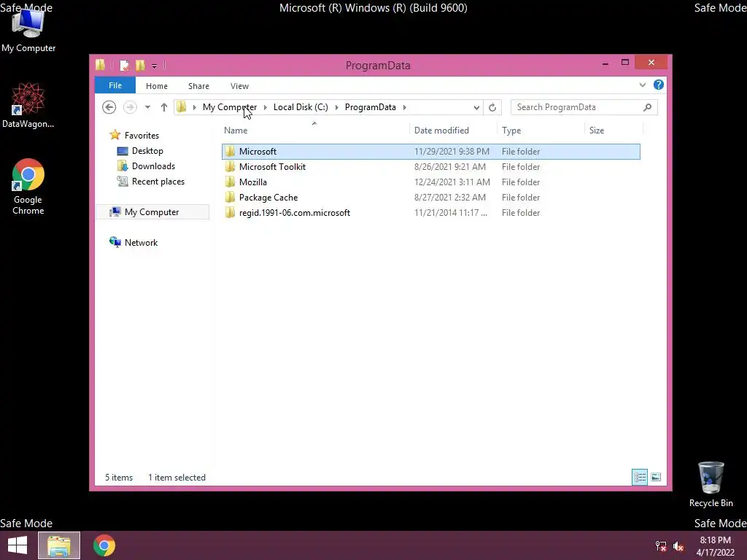The height and width of the screenshot is (560, 747).
Task: Select the regid.1991-06.com.microsoft folder
Action: click(295, 212)
